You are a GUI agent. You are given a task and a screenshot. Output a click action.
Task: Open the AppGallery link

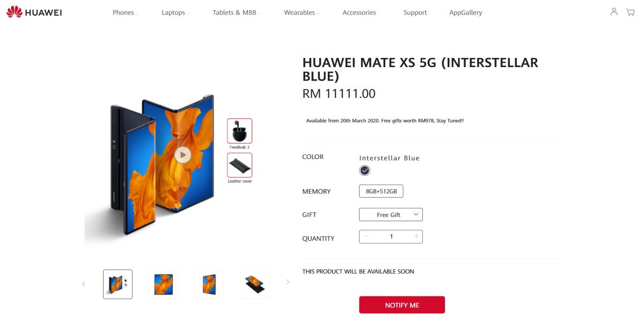point(466,12)
